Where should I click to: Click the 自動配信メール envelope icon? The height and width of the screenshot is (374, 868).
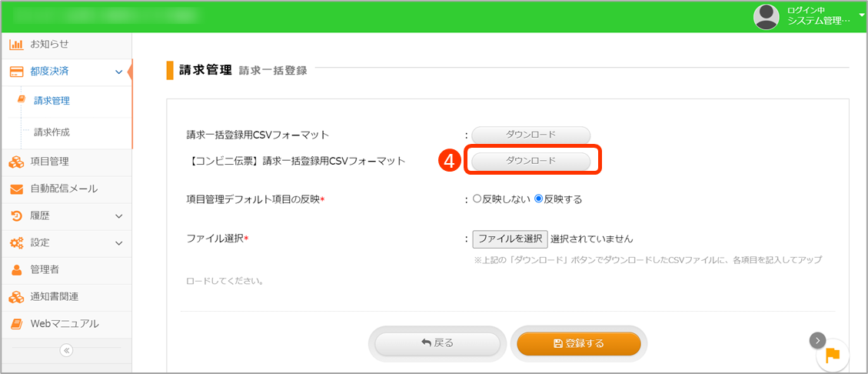click(16, 189)
